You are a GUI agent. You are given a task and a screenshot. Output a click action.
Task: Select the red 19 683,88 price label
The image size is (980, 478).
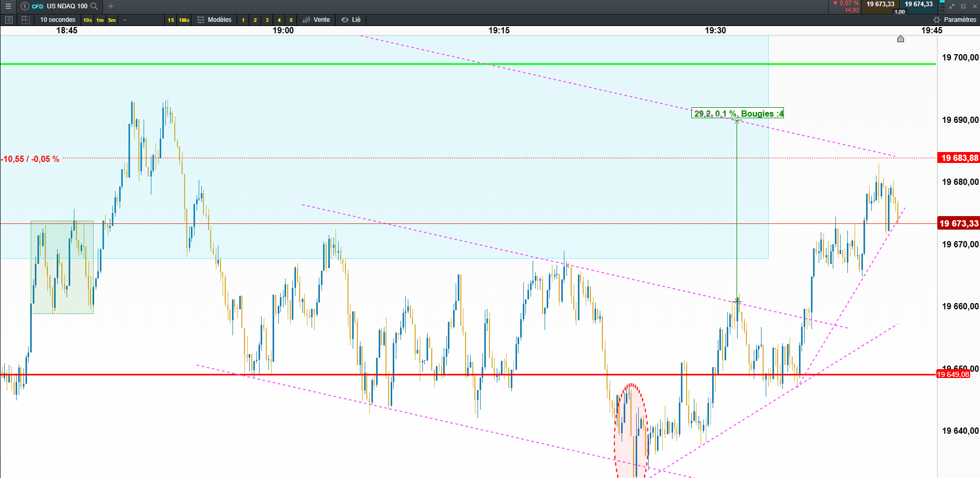click(959, 158)
